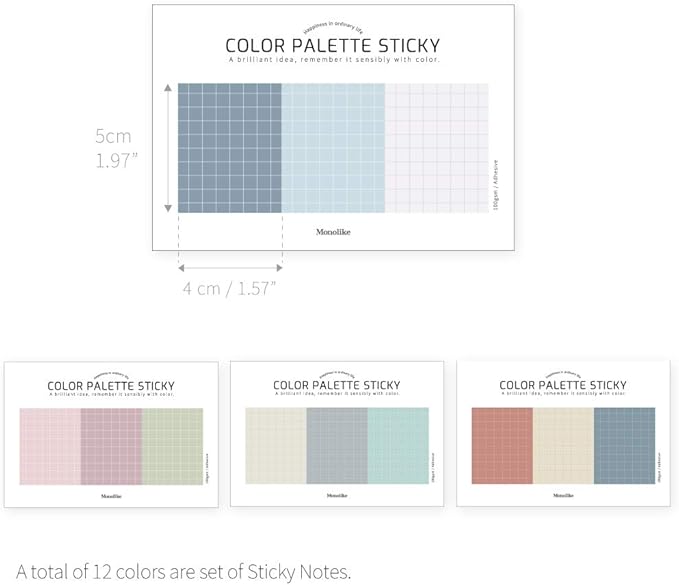Choose the mint green grid swatch

click(398, 446)
